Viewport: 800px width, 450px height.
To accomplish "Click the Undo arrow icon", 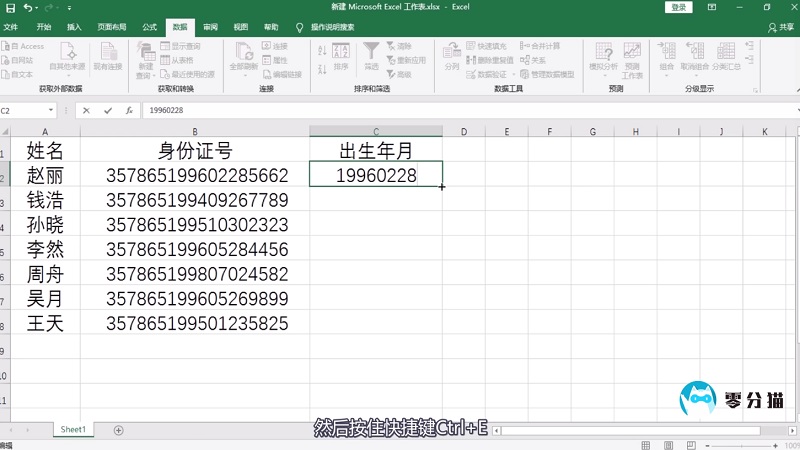I will point(27,7).
